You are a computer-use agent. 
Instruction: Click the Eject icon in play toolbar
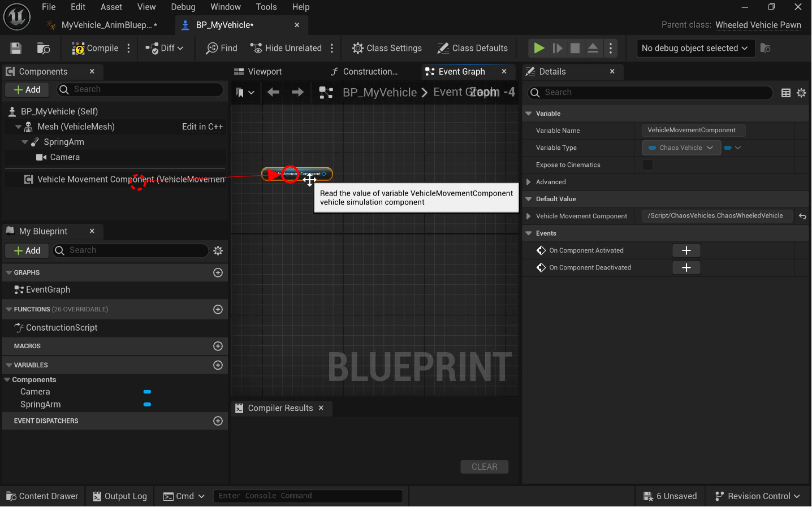(593, 48)
